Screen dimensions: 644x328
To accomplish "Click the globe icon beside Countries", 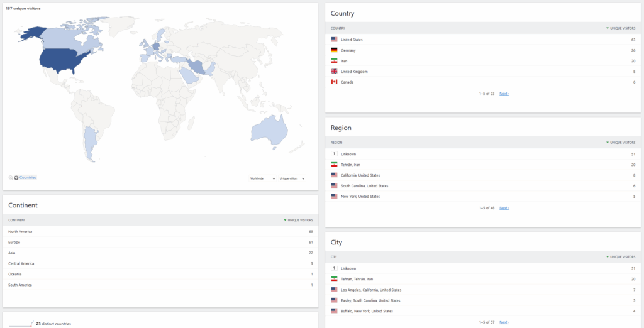I will (x=16, y=178).
